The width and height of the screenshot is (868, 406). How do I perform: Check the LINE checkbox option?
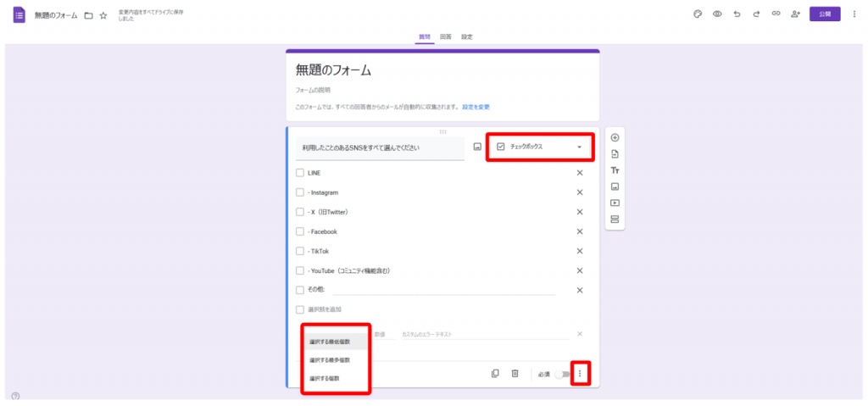300,173
